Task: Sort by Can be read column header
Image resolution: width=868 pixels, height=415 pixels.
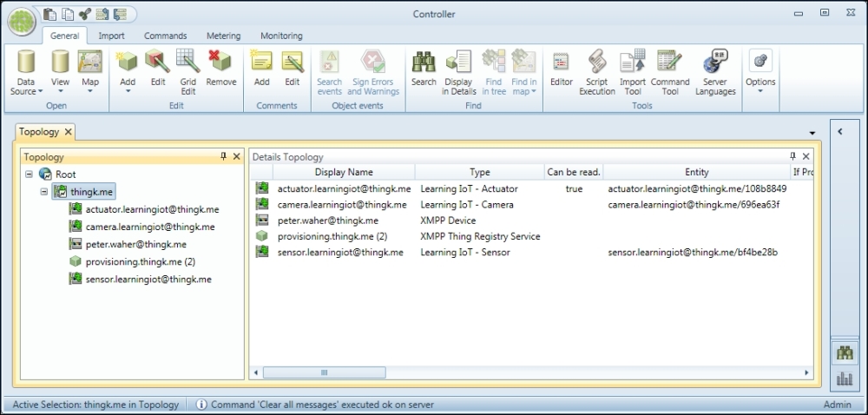Action: coord(574,172)
